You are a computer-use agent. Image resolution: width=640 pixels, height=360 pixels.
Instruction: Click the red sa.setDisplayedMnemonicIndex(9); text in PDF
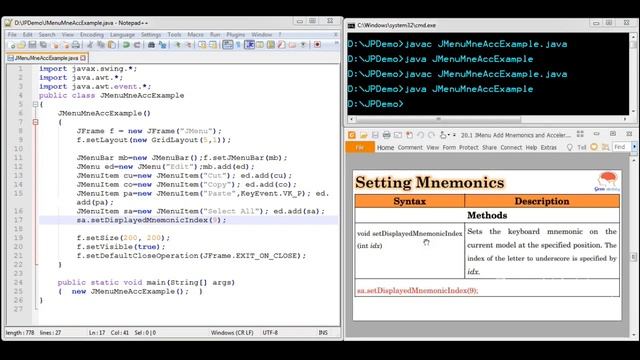click(417, 291)
